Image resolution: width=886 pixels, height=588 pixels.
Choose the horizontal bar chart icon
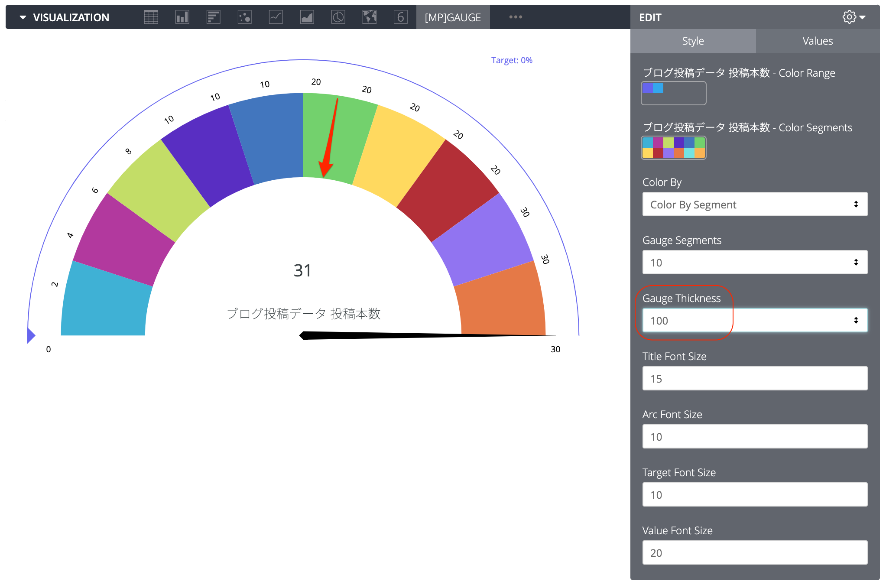tap(213, 17)
